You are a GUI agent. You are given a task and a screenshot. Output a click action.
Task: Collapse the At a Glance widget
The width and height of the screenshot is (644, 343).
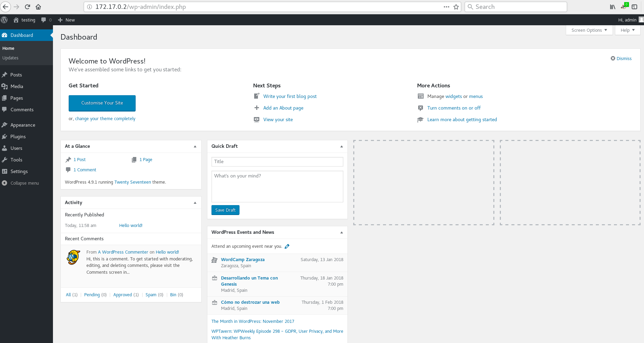tap(195, 146)
